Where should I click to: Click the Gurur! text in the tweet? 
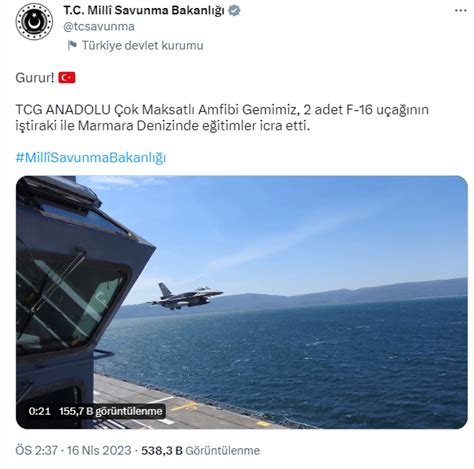pyautogui.click(x=35, y=78)
